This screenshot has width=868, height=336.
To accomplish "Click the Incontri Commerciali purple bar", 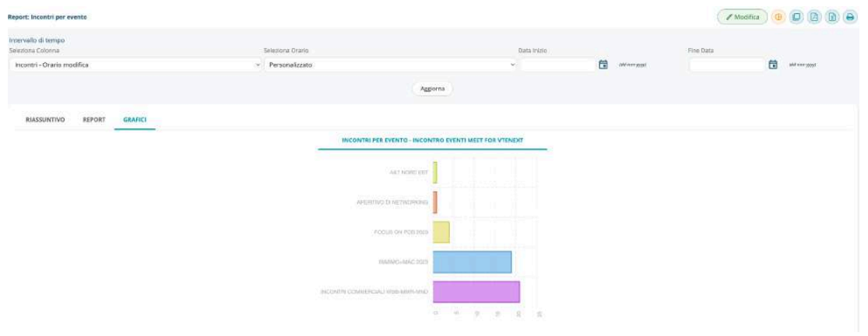I will pyautogui.click(x=476, y=292).
